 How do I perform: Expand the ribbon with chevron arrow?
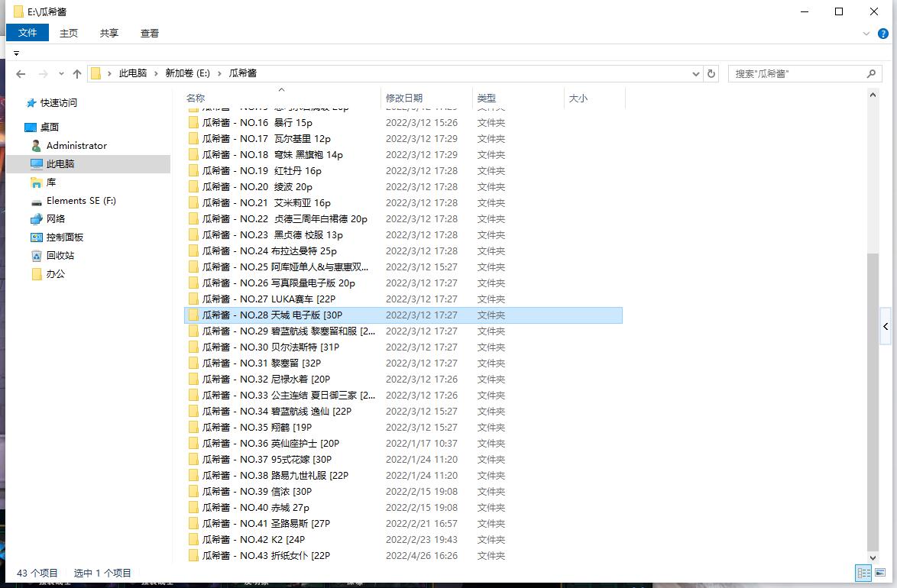tap(866, 34)
